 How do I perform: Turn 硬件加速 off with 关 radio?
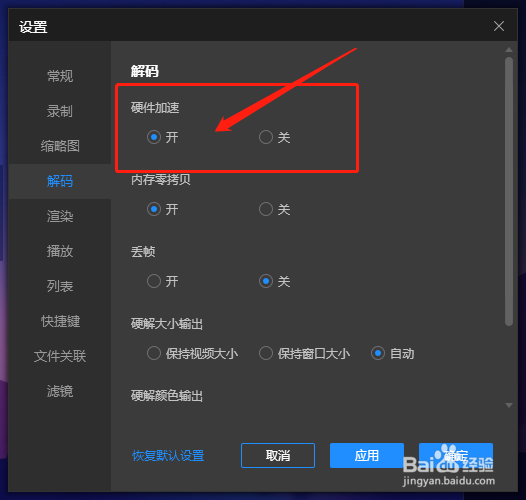click(x=266, y=137)
